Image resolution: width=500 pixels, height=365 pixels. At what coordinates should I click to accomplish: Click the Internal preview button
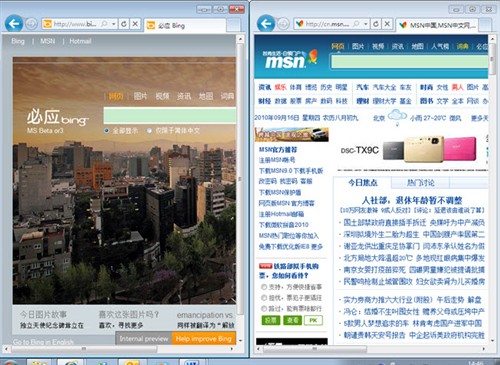click(144, 339)
